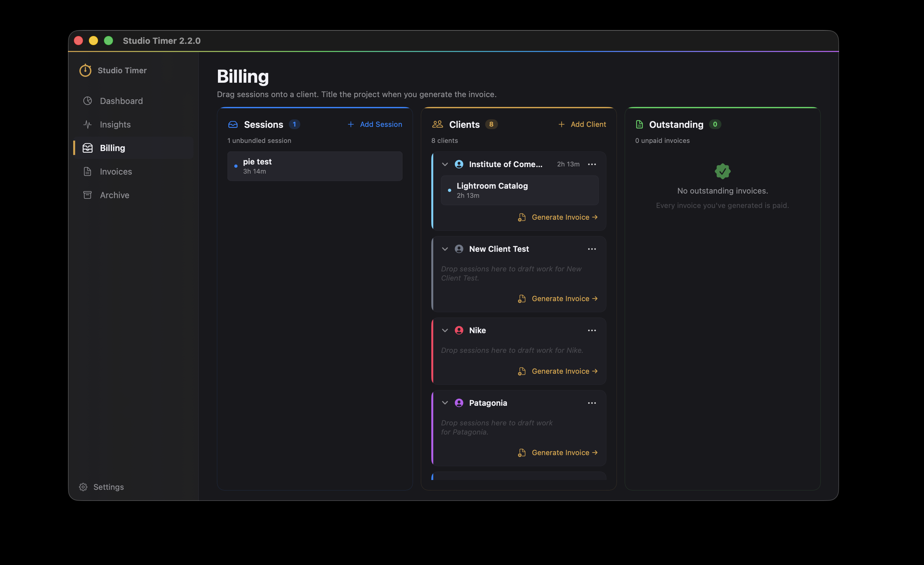
Task: Collapse the Patagonia client card
Action: pos(445,403)
